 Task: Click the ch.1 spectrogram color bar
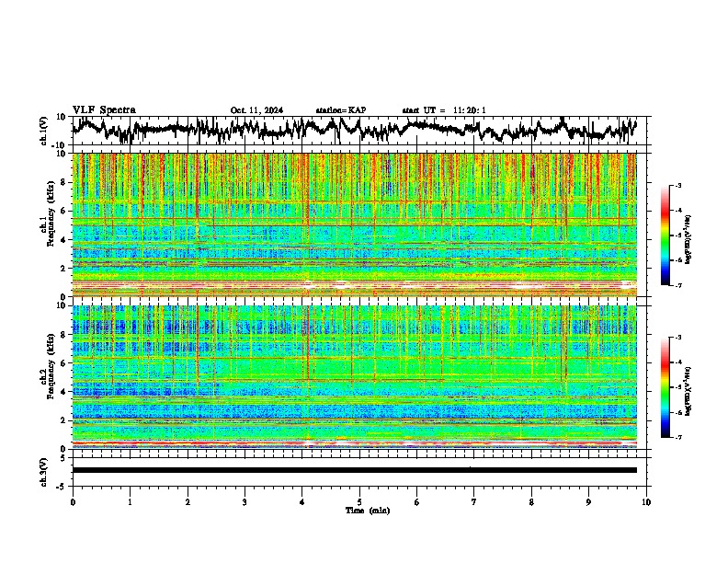[665, 236]
